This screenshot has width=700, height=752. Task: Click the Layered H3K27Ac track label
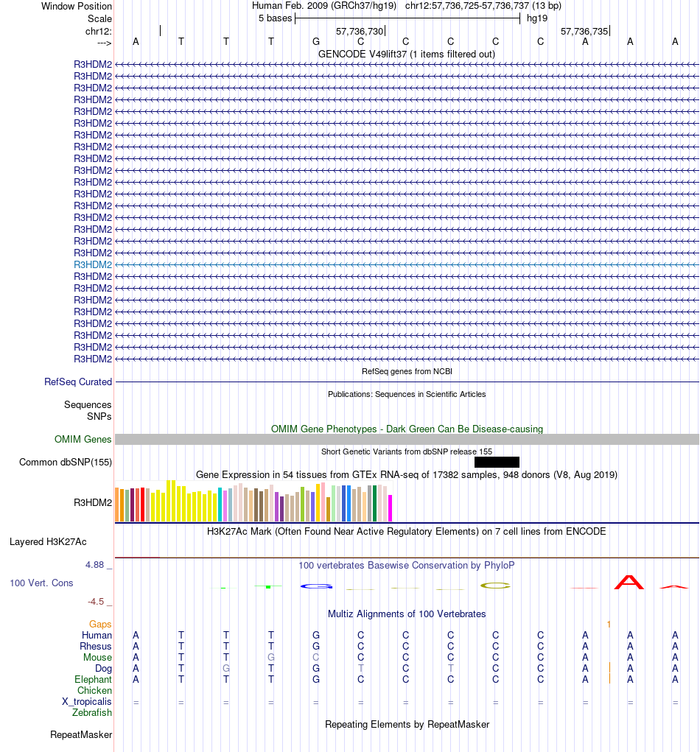[x=48, y=542]
